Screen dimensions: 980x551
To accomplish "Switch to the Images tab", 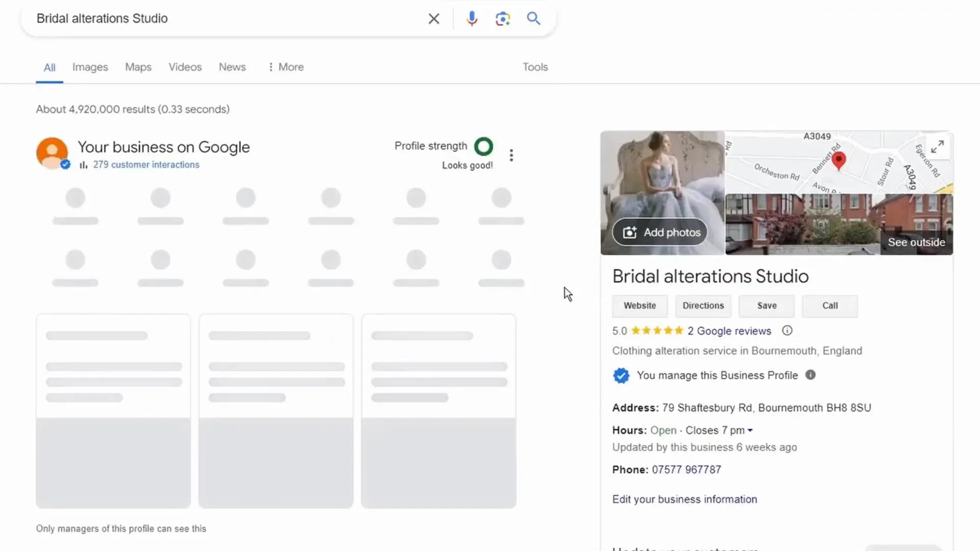I will point(90,67).
